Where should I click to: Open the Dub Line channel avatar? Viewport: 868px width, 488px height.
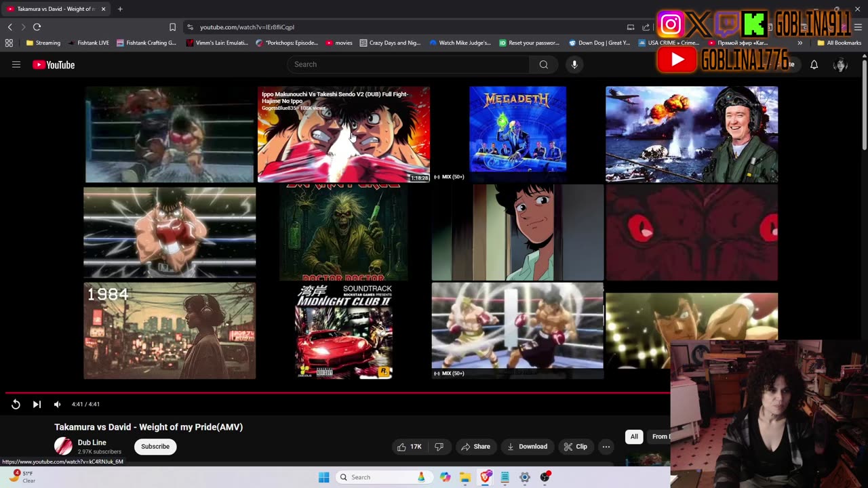click(63, 446)
